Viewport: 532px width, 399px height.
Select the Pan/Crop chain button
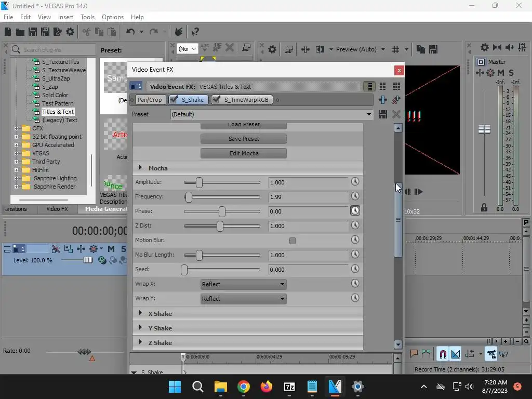pos(150,100)
